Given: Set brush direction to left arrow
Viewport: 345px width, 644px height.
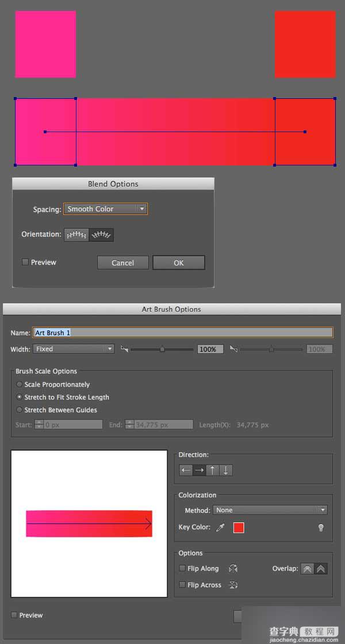Looking at the screenshot, I should pos(186,471).
